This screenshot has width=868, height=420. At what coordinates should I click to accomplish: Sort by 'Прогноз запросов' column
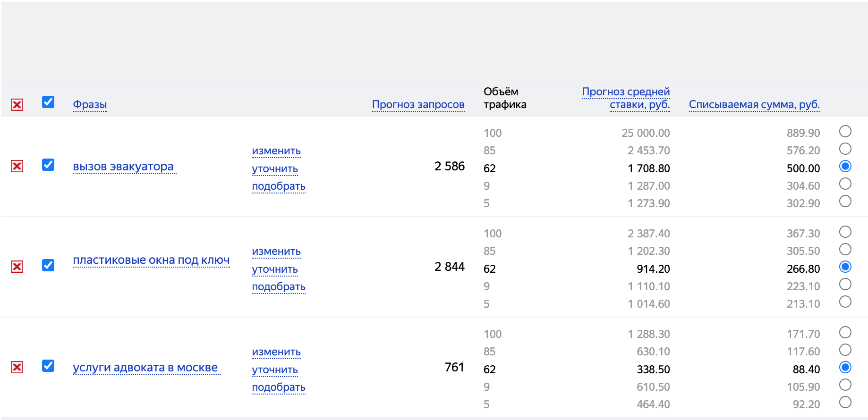pos(418,104)
